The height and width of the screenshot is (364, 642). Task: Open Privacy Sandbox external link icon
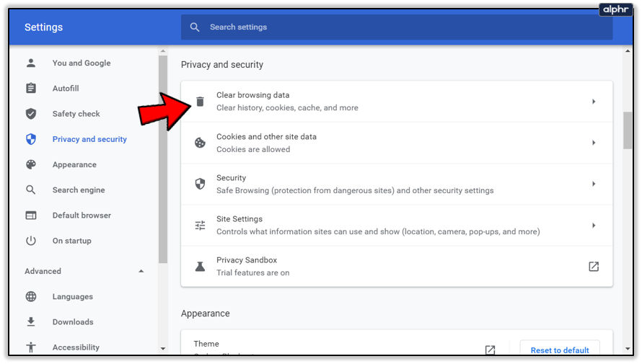click(594, 267)
